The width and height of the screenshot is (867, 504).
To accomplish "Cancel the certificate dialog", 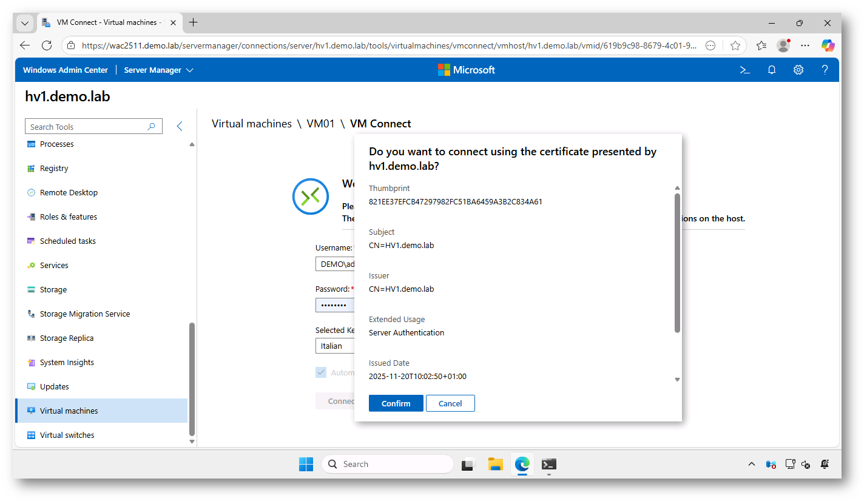I will point(450,403).
